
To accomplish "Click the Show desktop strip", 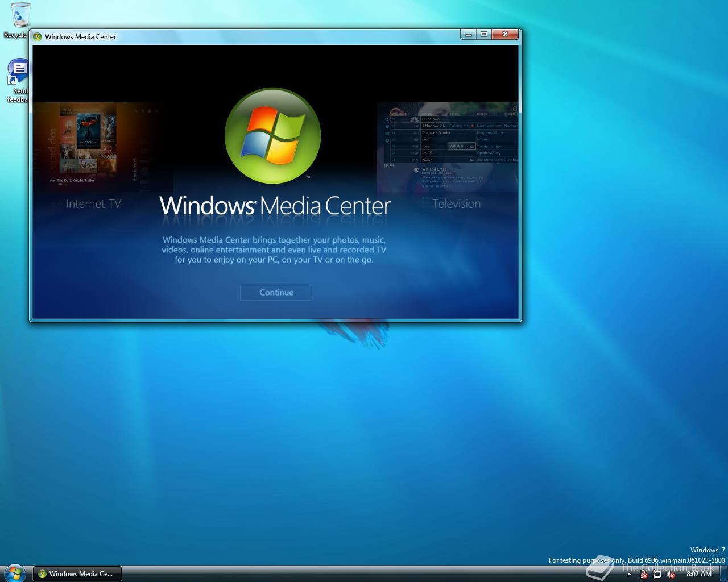I will (723, 574).
